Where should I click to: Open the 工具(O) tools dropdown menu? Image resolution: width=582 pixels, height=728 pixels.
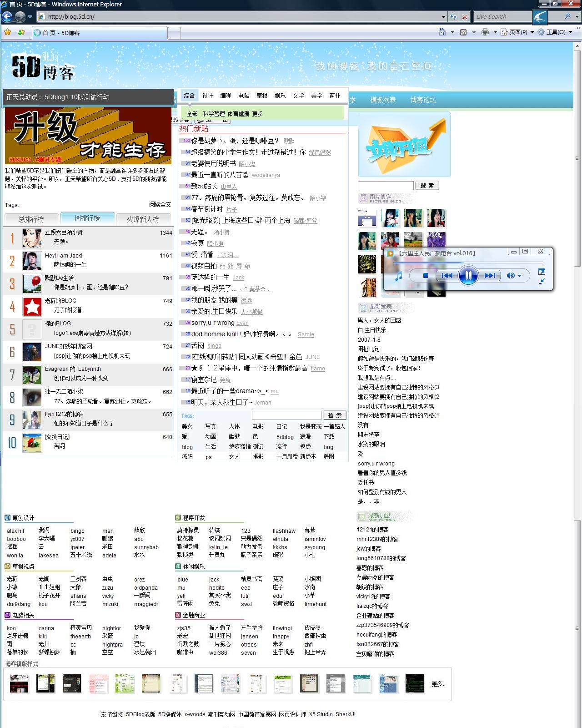(x=555, y=32)
